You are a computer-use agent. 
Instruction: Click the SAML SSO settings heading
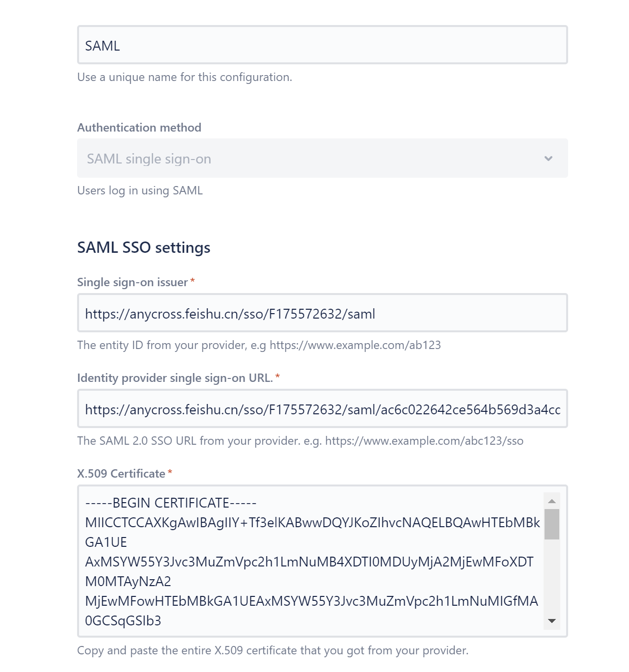tap(144, 247)
